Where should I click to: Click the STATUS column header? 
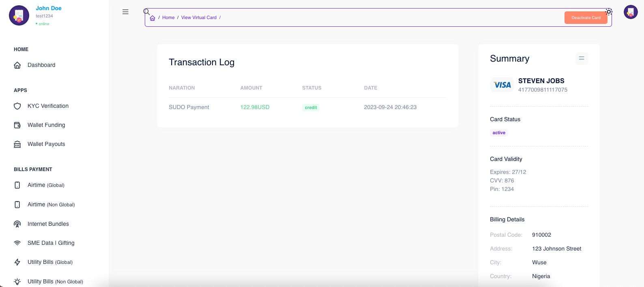coord(311,88)
